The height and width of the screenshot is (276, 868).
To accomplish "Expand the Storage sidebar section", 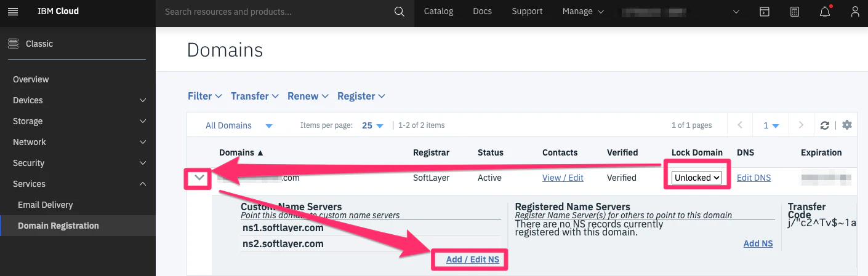I will [x=78, y=121].
